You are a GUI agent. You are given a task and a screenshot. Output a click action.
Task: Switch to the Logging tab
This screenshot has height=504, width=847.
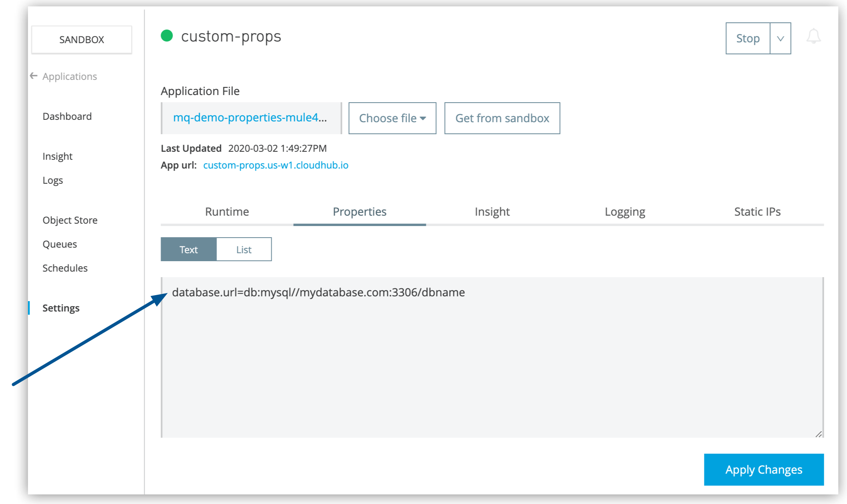(x=625, y=212)
